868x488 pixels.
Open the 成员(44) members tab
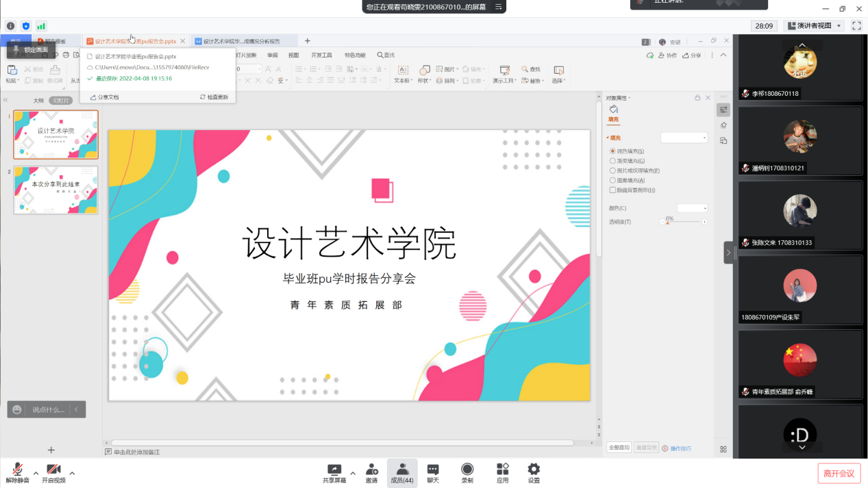(x=402, y=472)
